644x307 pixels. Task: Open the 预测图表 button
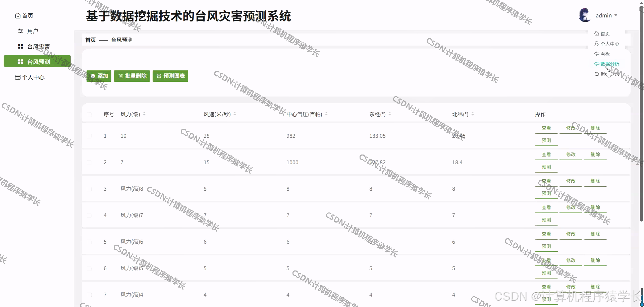(x=170, y=76)
